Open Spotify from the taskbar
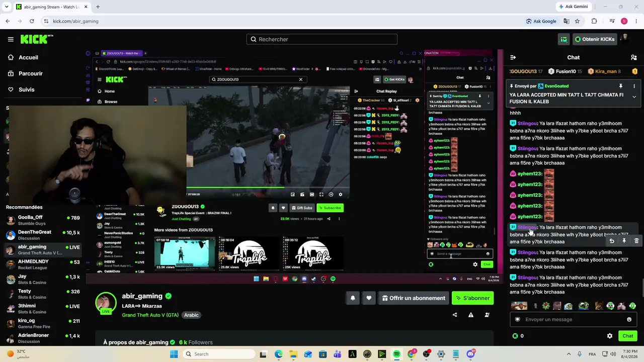644x362 pixels. coord(396,354)
